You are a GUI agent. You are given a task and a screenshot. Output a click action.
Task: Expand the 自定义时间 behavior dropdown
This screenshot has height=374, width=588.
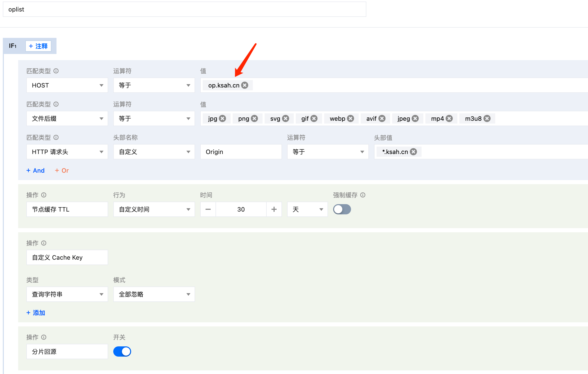[154, 209]
